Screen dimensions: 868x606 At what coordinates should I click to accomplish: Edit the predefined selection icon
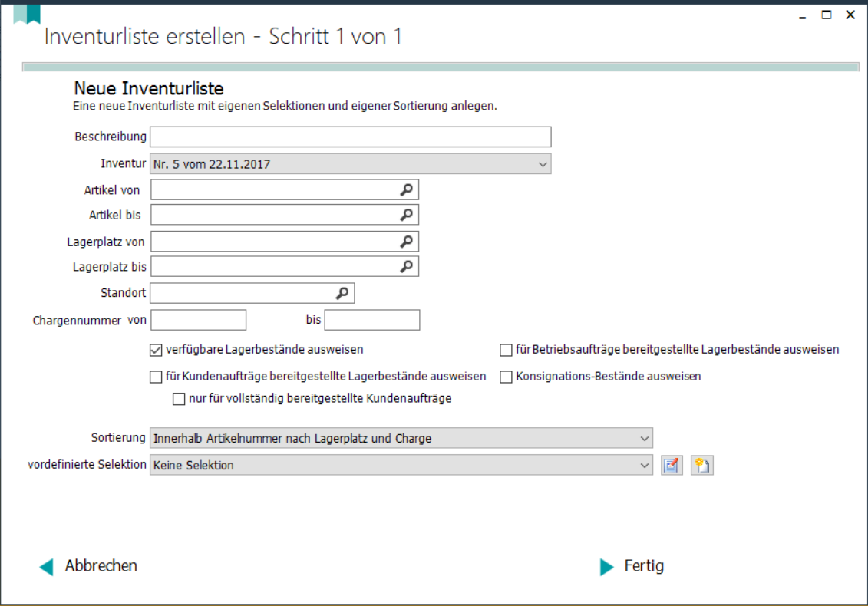click(672, 465)
